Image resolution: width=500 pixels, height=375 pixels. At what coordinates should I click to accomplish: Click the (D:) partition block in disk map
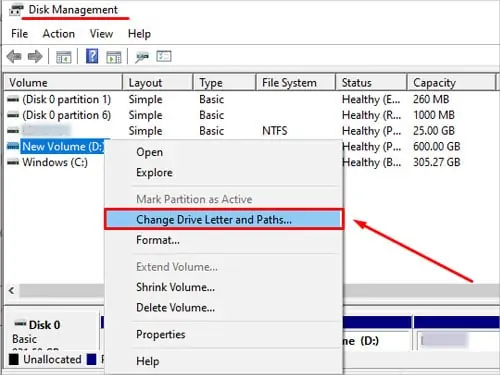[376, 333]
